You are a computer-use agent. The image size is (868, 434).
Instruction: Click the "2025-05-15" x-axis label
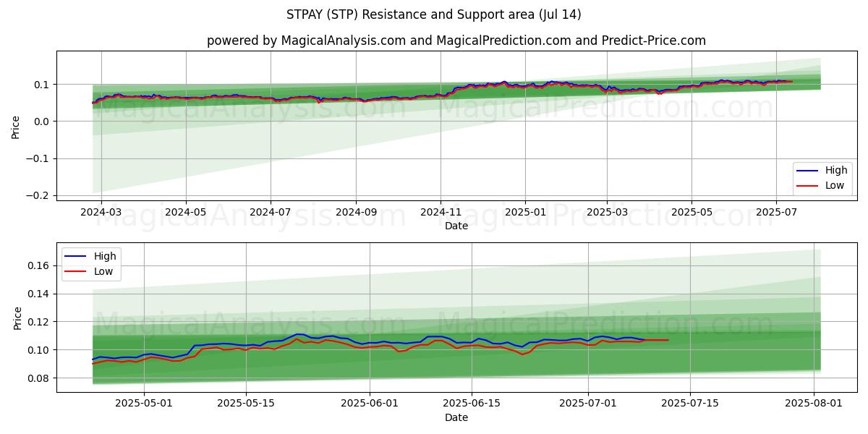pos(247,405)
